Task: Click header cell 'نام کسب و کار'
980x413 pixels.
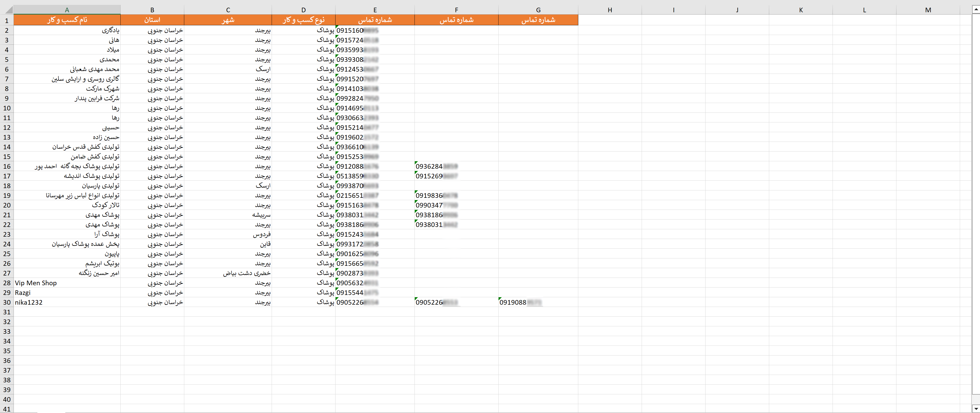Action: [x=67, y=20]
